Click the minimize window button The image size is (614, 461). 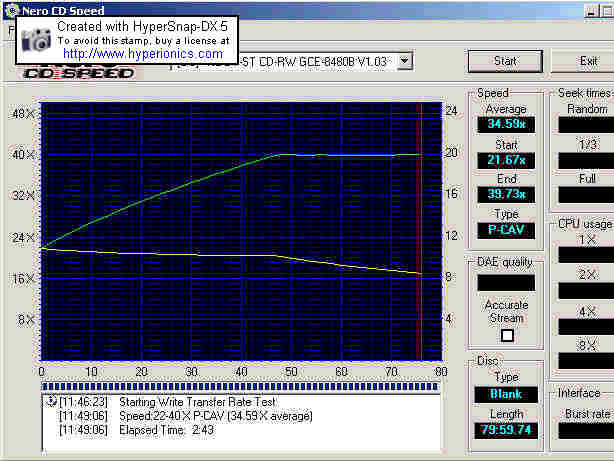[x=591, y=11]
